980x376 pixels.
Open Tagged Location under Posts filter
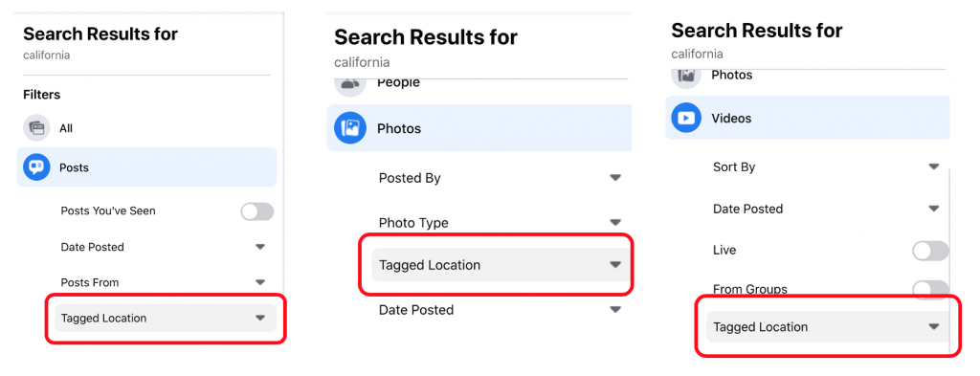click(x=165, y=319)
